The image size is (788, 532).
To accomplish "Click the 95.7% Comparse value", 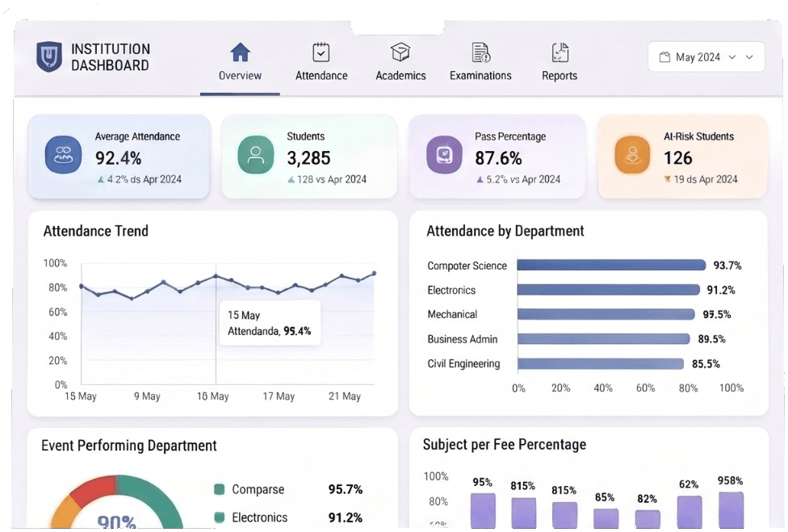I will (x=346, y=489).
